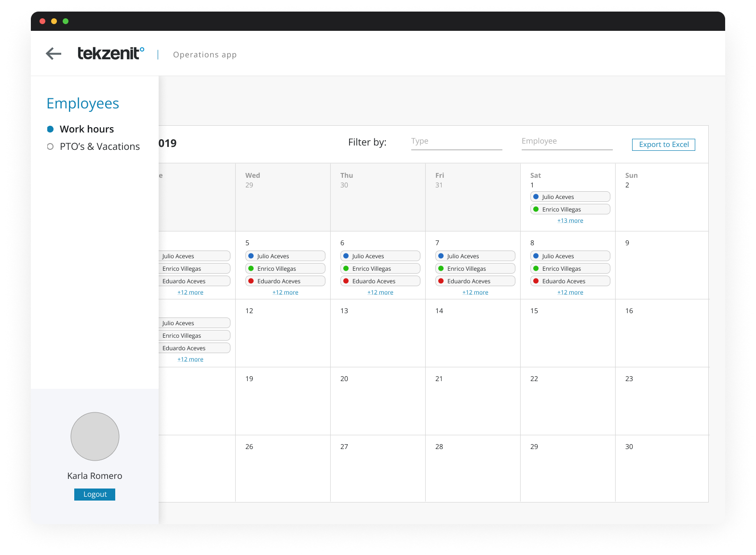Click calendar day 30 in bottom row
The image size is (756, 555).
[662, 469]
